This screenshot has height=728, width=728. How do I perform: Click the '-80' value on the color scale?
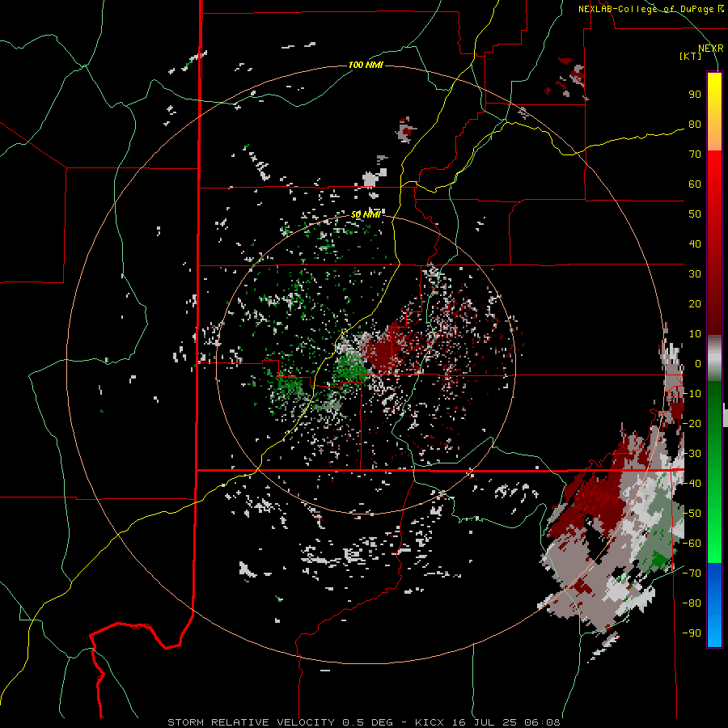(692, 603)
